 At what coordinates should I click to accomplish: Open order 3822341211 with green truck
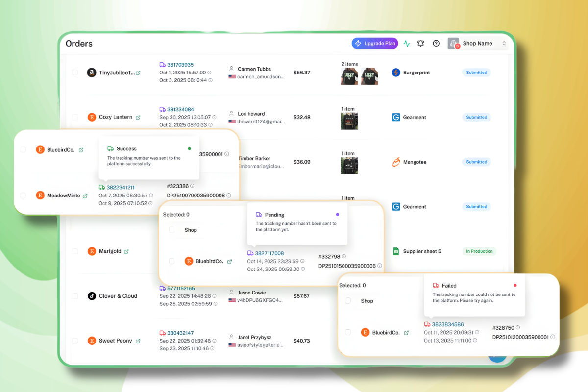coord(121,187)
